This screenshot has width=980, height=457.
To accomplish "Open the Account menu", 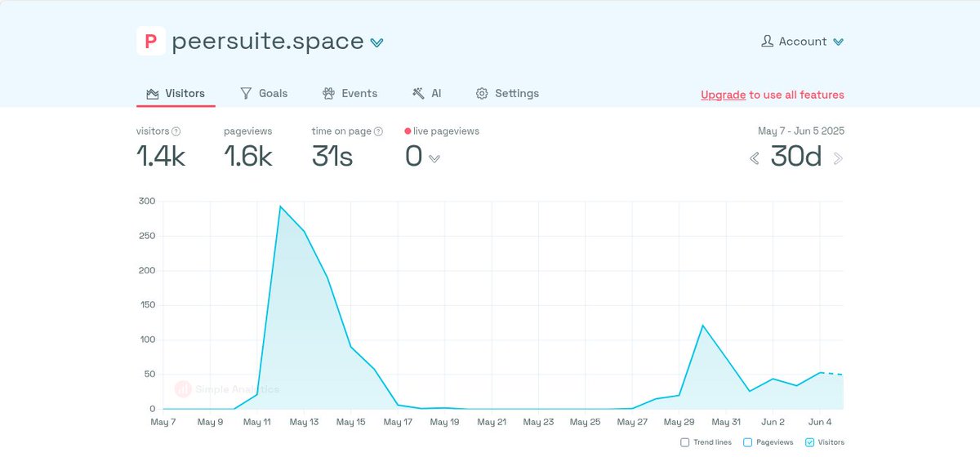I will click(x=802, y=41).
